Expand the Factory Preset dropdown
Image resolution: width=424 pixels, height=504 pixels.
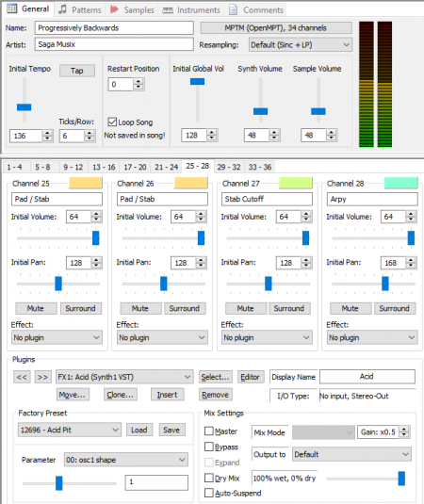69,430
